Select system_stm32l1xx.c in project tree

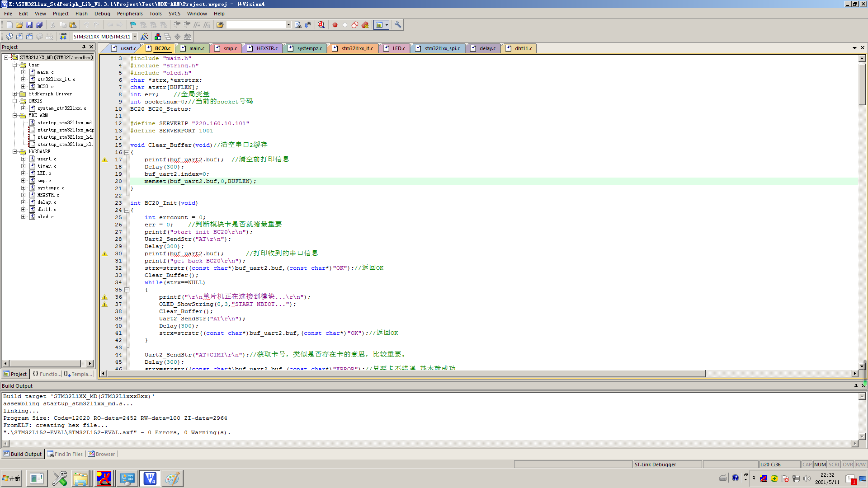pyautogui.click(x=61, y=108)
